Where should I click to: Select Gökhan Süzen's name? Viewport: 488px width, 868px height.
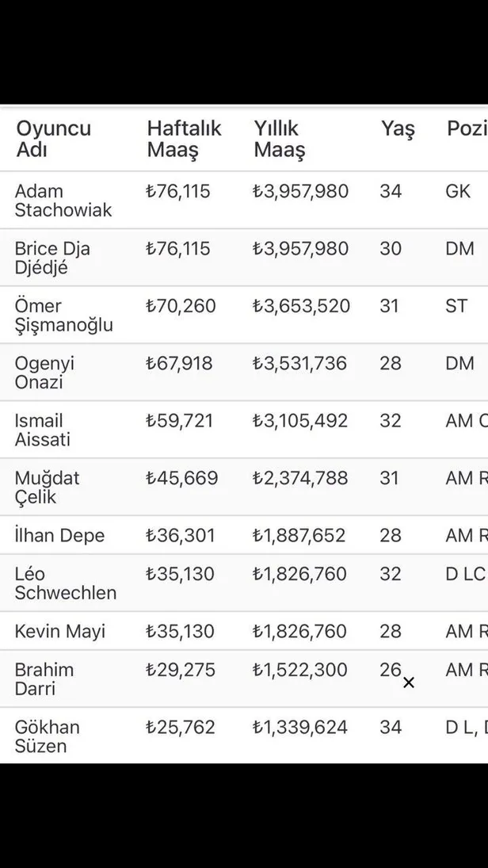(x=47, y=736)
